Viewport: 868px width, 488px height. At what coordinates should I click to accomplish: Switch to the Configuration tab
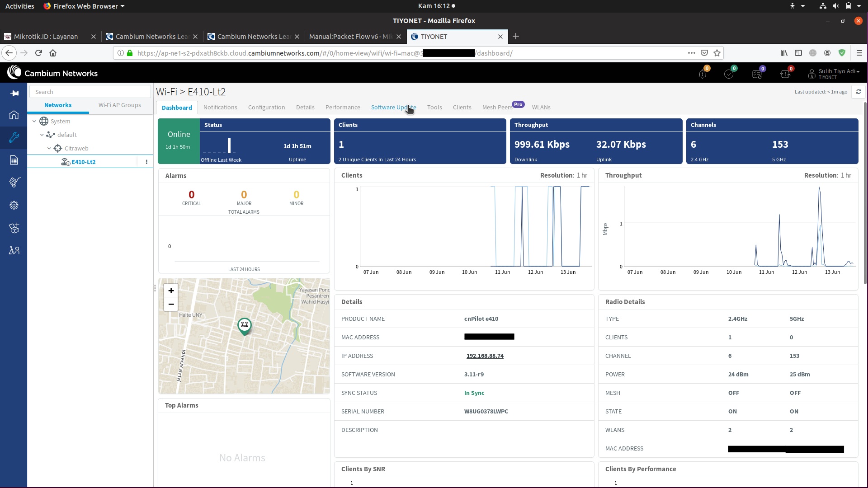[266, 107]
